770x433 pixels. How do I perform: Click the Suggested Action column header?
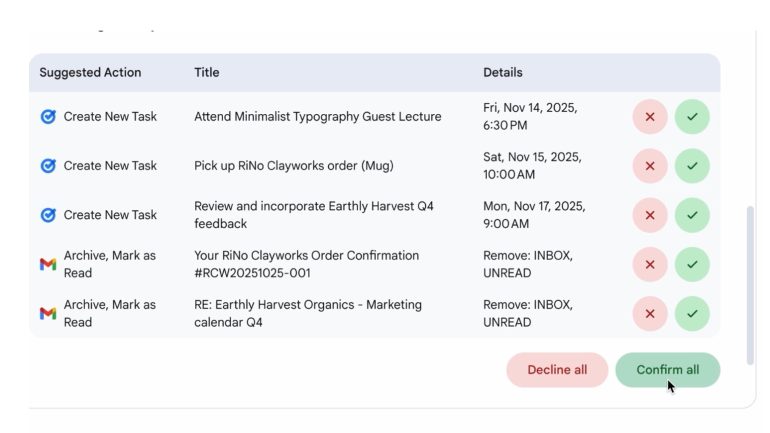click(90, 73)
